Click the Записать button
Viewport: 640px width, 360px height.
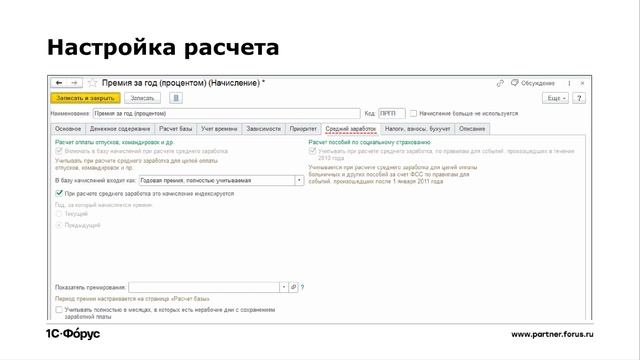point(142,98)
